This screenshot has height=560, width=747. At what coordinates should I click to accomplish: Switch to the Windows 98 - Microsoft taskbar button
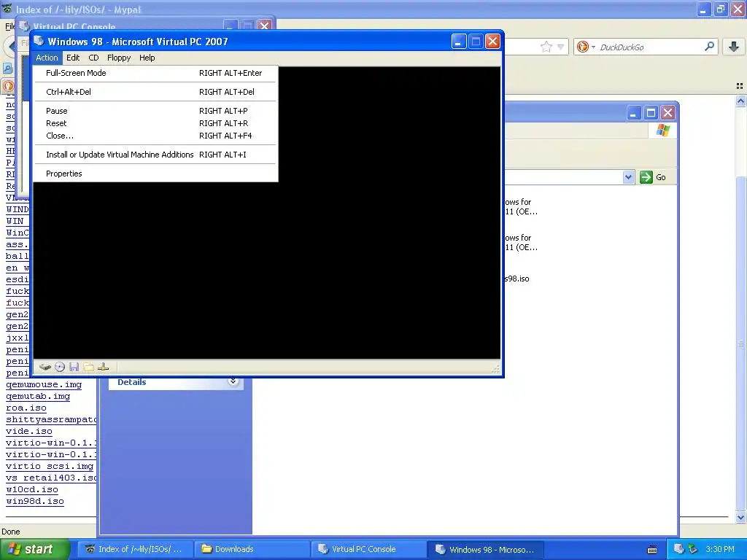click(x=485, y=549)
